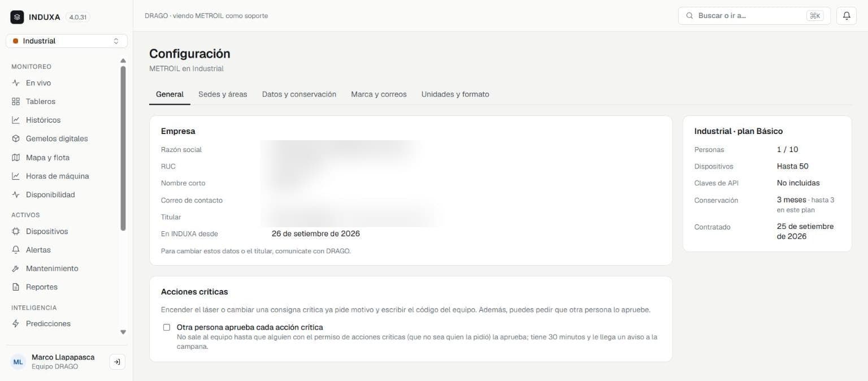Viewport: 868px width, 381px height.
Task: Click the sidebar vertical scrollbar
Action: 123,149
